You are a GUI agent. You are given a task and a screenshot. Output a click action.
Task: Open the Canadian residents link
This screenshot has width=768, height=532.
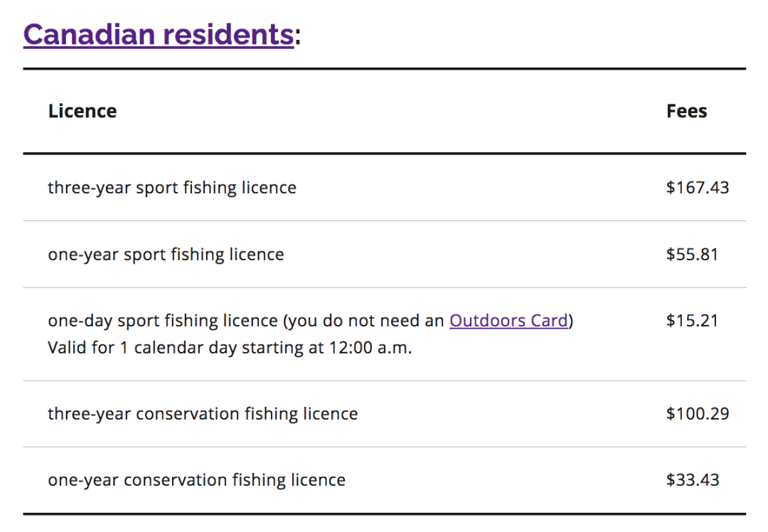tap(159, 34)
